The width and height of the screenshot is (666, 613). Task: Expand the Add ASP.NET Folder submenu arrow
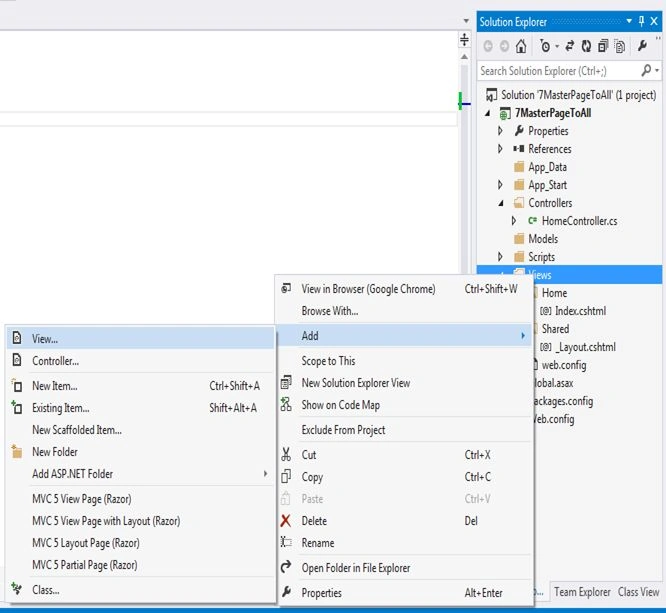[265, 473]
